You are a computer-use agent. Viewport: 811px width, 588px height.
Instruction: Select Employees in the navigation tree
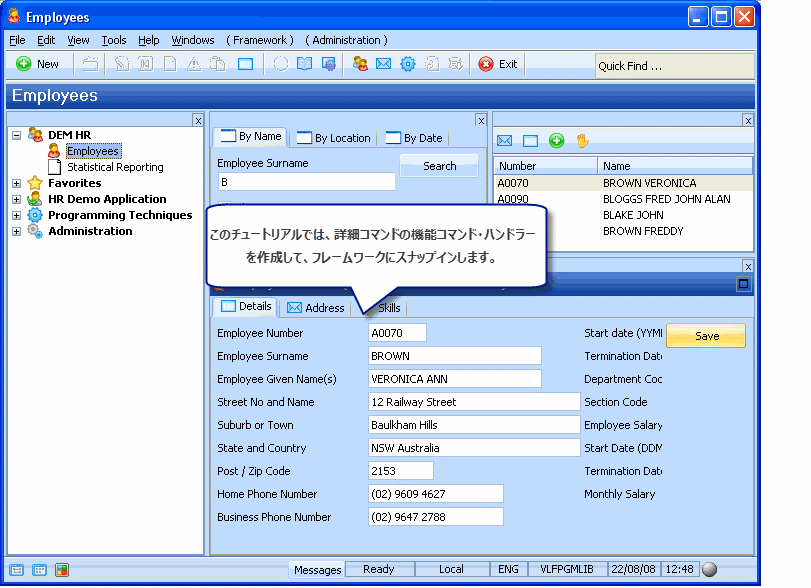(93, 151)
